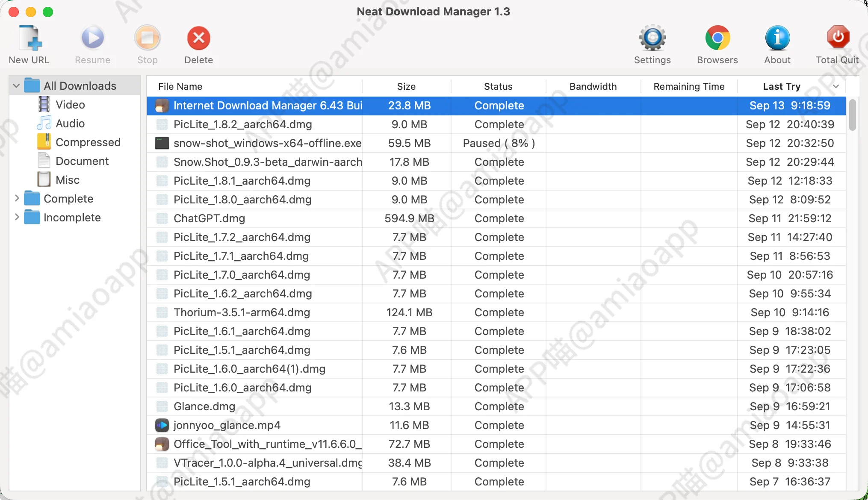The image size is (868, 500).
Task: Open Browsers Chrome icon
Action: [717, 38]
